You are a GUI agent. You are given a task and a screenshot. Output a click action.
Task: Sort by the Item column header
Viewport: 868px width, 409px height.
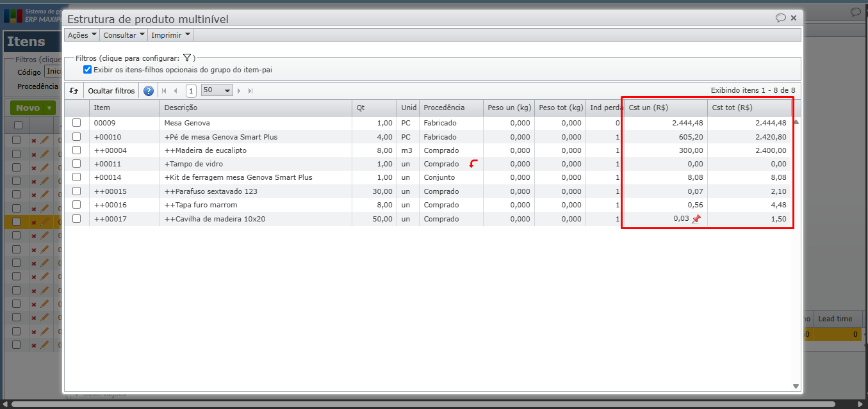tap(124, 108)
